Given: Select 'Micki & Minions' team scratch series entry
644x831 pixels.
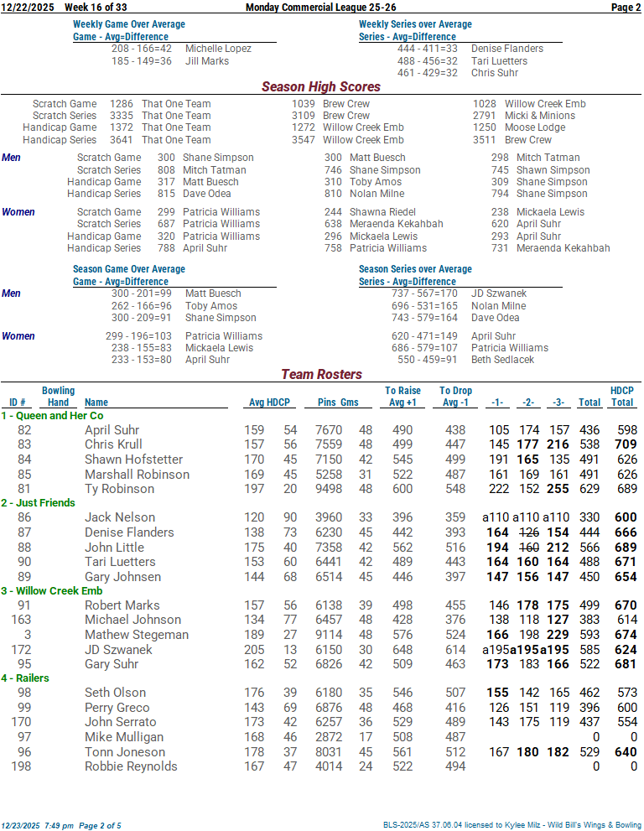Looking at the screenshot, I should point(539,116).
